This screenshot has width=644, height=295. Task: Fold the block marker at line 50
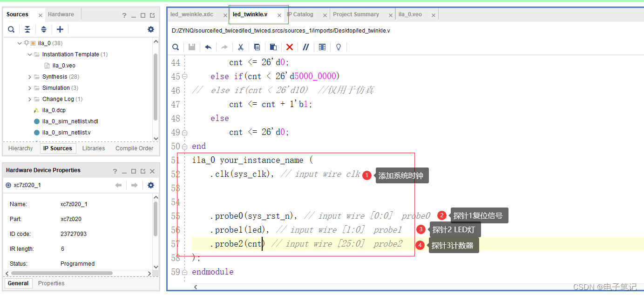point(185,146)
